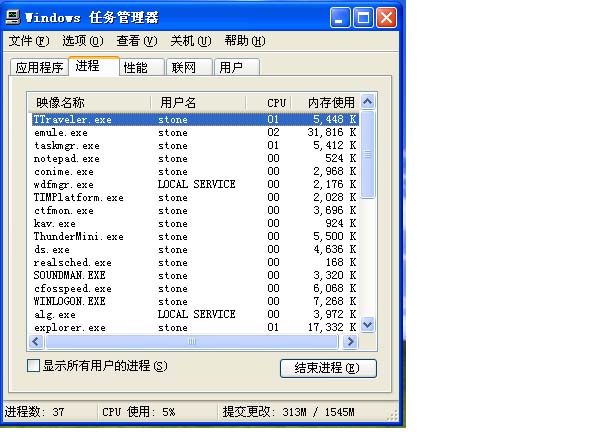This screenshot has width=600, height=447.
Task: Switch to the 用户 tab
Action: click(237, 67)
